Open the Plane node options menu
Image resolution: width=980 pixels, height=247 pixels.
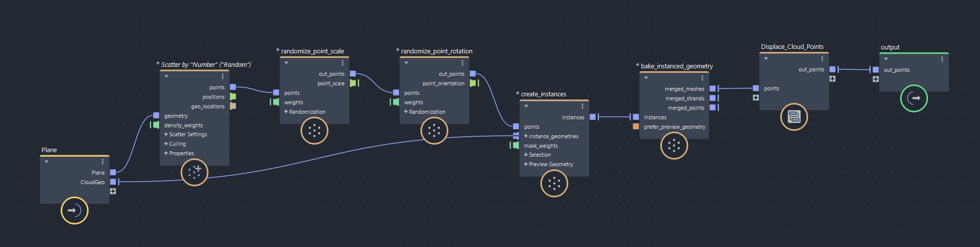coord(103,162)
